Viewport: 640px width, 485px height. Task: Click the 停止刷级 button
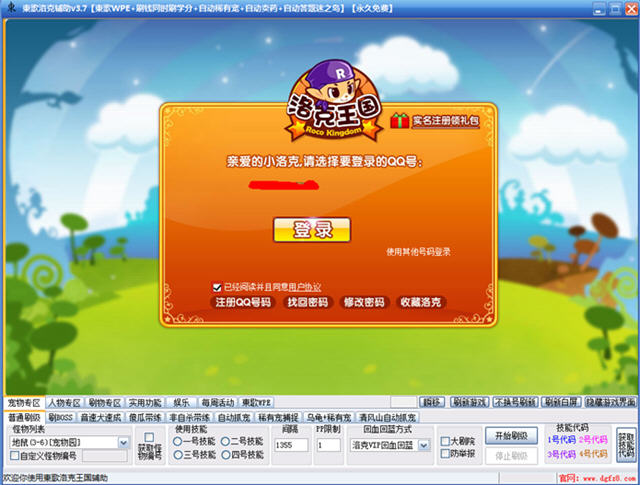(511, 456)
